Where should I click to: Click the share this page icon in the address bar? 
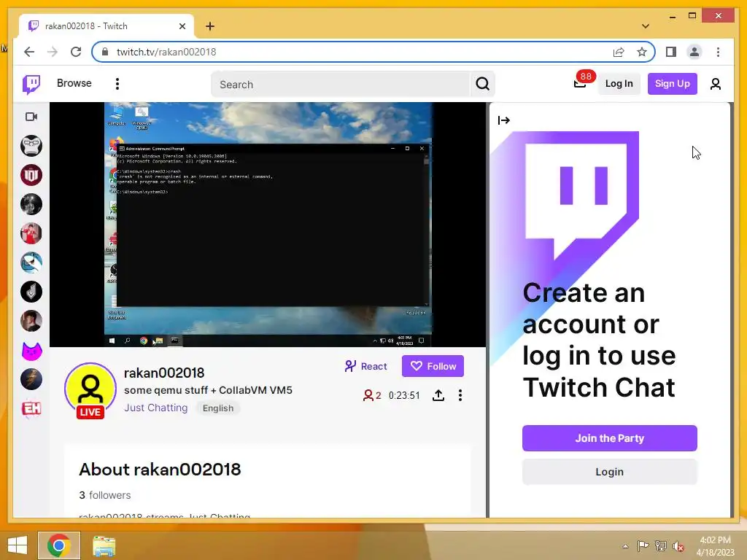619,52
